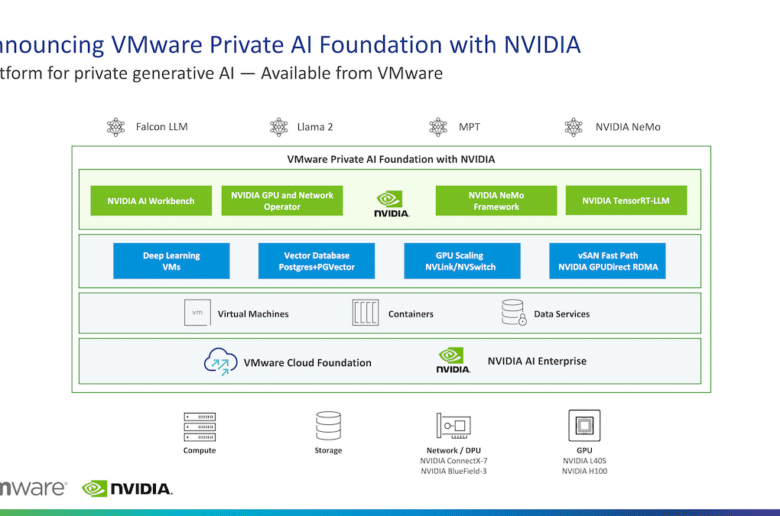This screenshot has height=516, width=780.
Task: Click the NVIDIA H100 text
Action: (x=585, y=471)
